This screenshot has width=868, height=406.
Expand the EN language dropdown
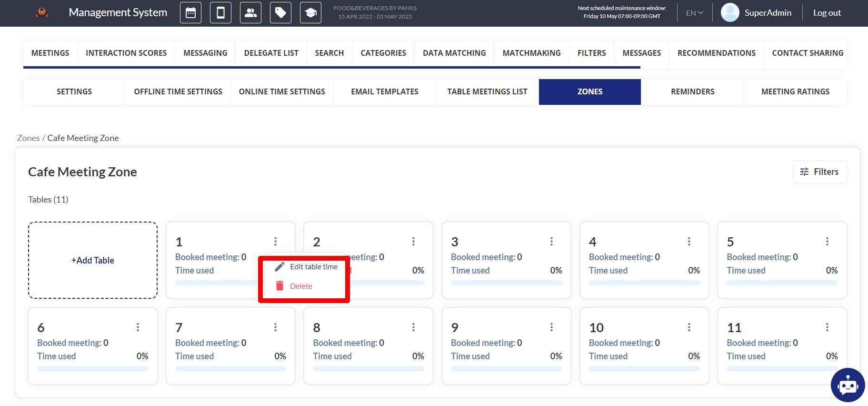click(694, 13)
